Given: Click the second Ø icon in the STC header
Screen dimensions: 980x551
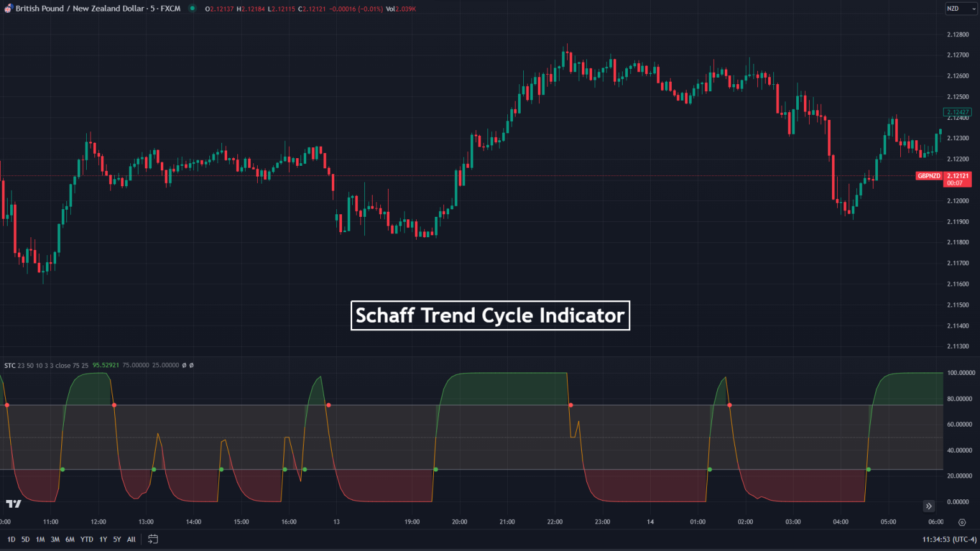Looking at the screenshot, I should 191,365.
